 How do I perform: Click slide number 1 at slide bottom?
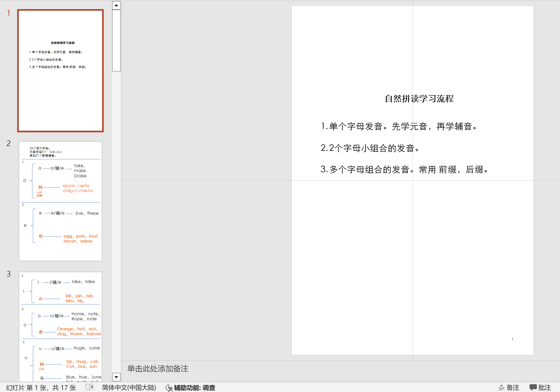click(512, 339)
